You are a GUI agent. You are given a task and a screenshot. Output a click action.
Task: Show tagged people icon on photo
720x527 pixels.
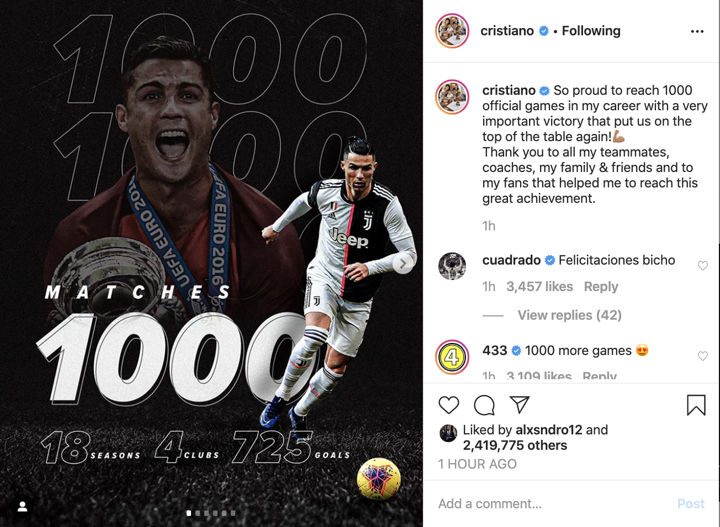(x=22, y=507)
